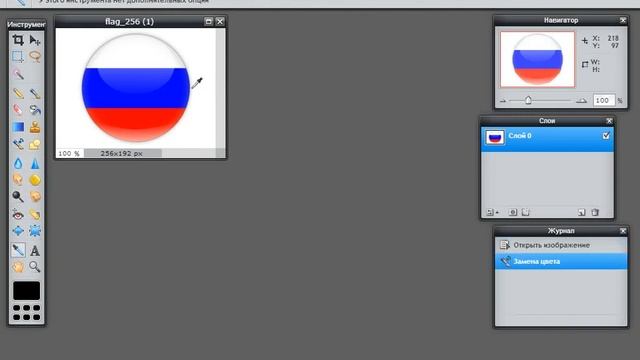Select the Lasso tool
The height and width of the screenshot is (360, 640).
coord(35,56)
